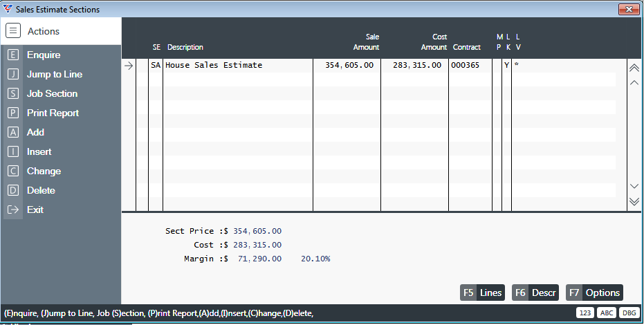Click the Actions panel header
This screenshot has width=644, height=325.
pos(61,31)
